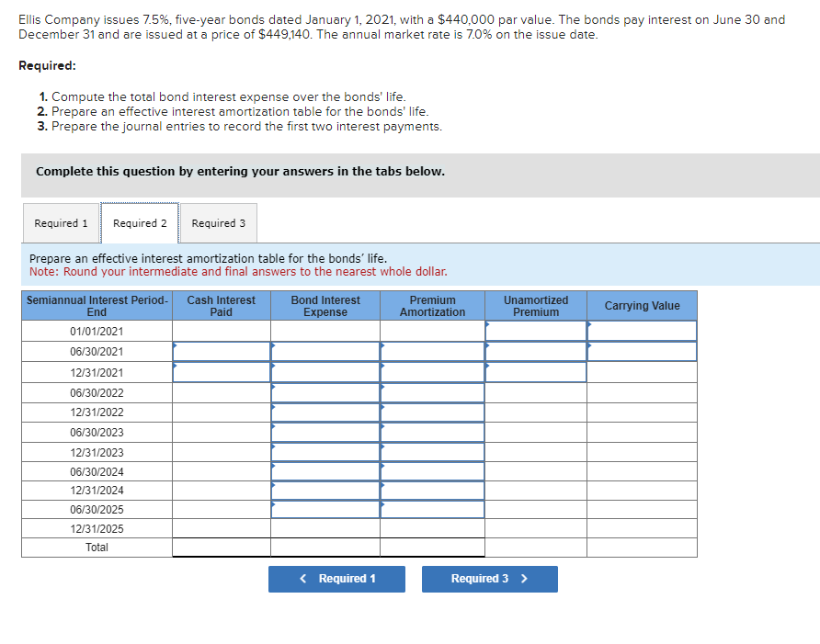The height and width of the screenshot is (644, 820).
Task: Click Premium Amortization cell for 06/30/2024
Action: pyautogui.click(x=432, y=471)
